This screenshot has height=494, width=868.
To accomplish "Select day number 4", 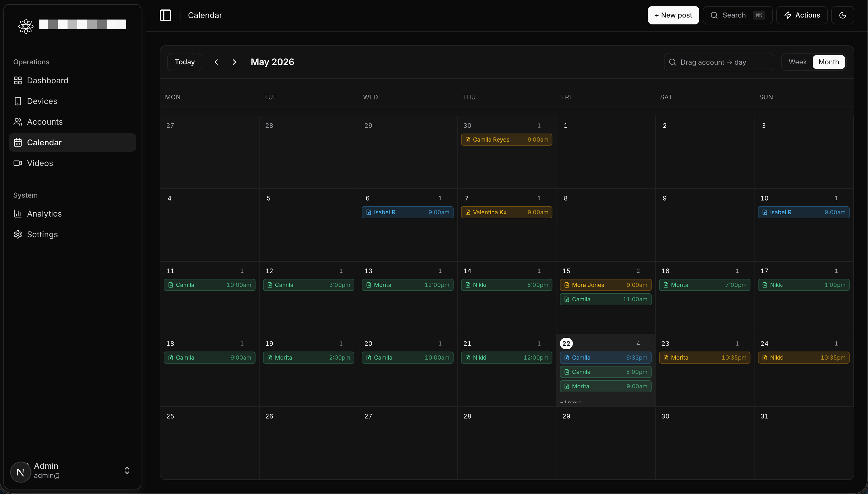I will [169, 198].
